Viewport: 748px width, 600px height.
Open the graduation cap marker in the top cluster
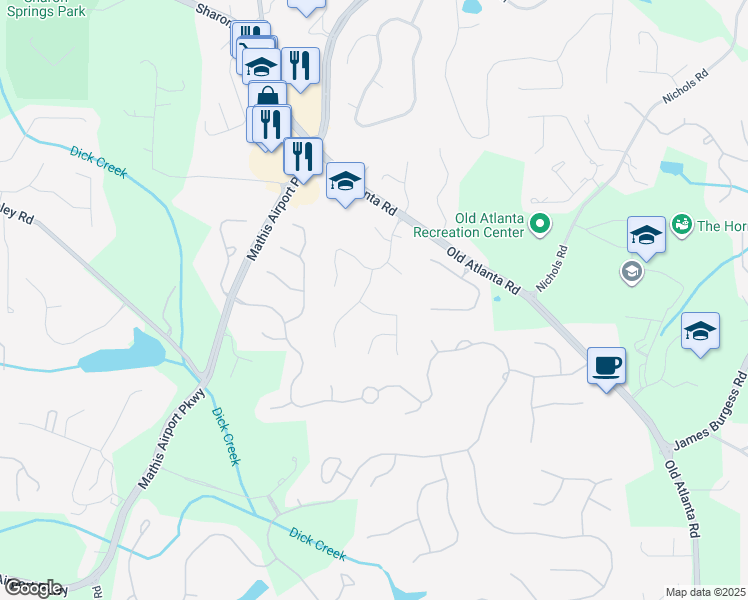click(x=261, y=67)
